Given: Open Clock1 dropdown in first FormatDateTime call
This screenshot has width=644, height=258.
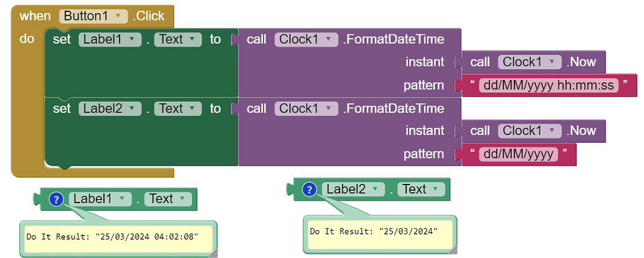Looking at the screenshot, I should point(328,40).
